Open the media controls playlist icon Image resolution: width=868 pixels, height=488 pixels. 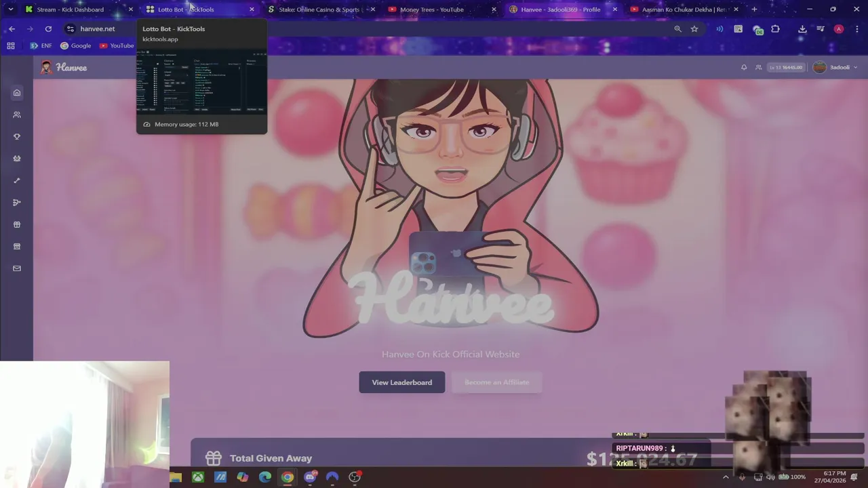pyautogui.click(x=821, y=29)
